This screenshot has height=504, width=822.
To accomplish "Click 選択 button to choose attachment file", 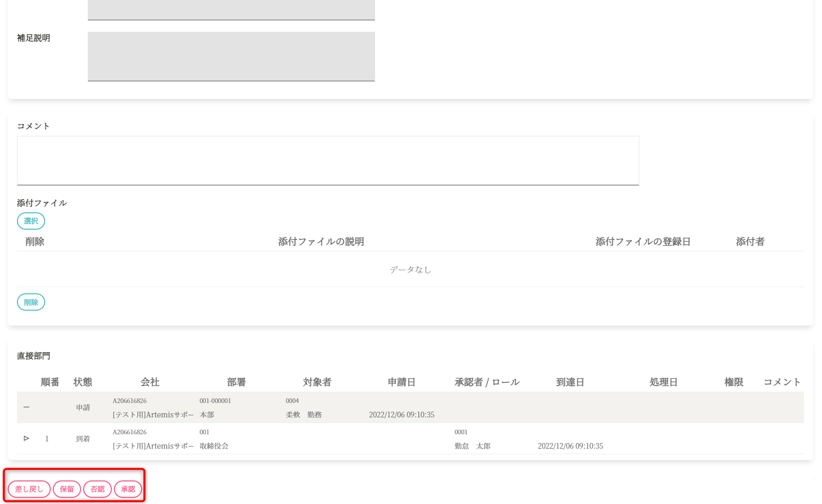I will coord(31,221).
